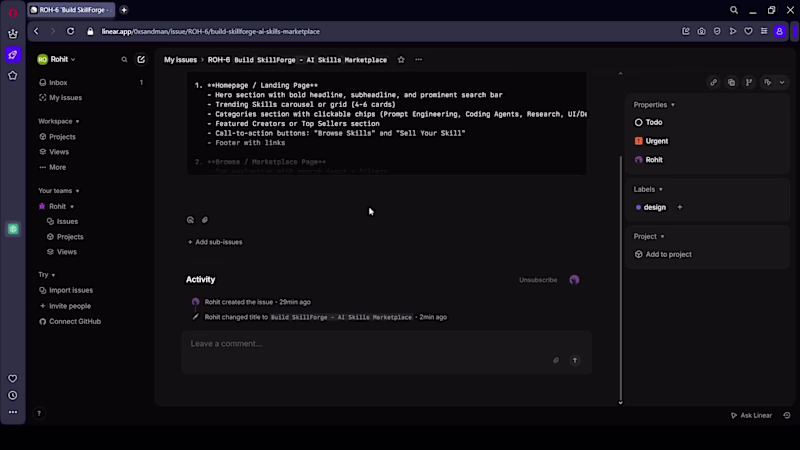Collapse the Labels panel section
The width and height of the screenshot is (800, 450).
coord(648,189)
